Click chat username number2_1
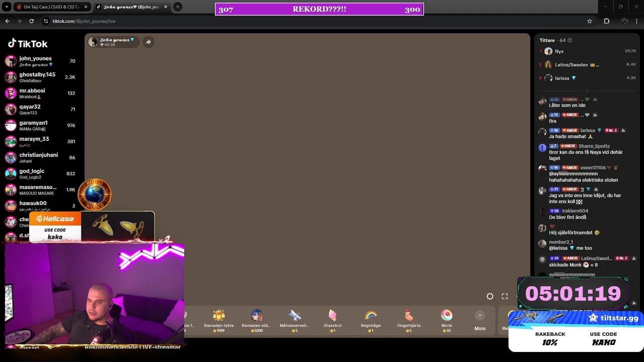Viewport: 644px width, 362px height. pos(561,242)
